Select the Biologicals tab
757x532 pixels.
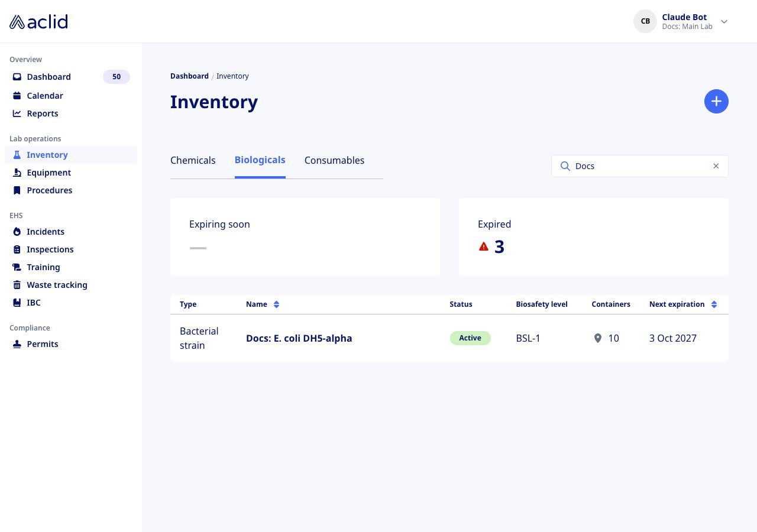pyautogui.click(x=260, y=160)
